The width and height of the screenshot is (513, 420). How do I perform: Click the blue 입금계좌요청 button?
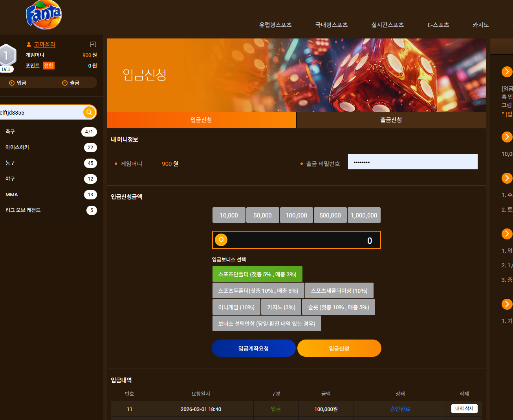[254, 348]
